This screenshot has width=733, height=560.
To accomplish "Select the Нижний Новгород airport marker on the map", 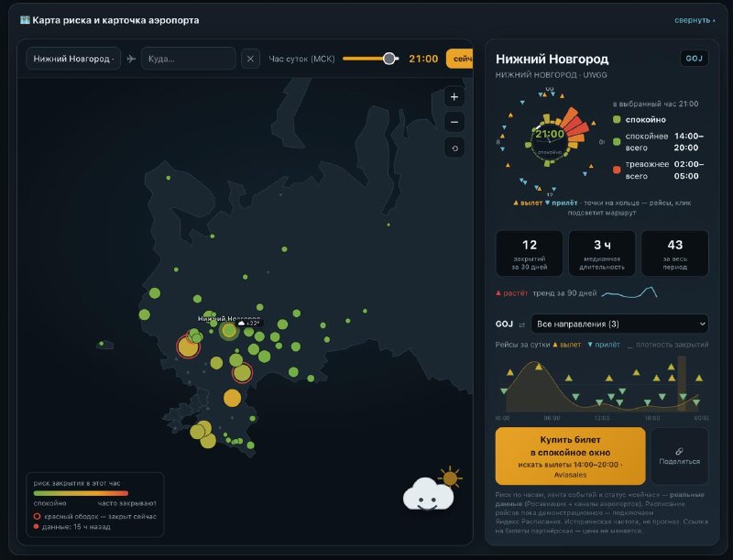I will pos(228,331).
